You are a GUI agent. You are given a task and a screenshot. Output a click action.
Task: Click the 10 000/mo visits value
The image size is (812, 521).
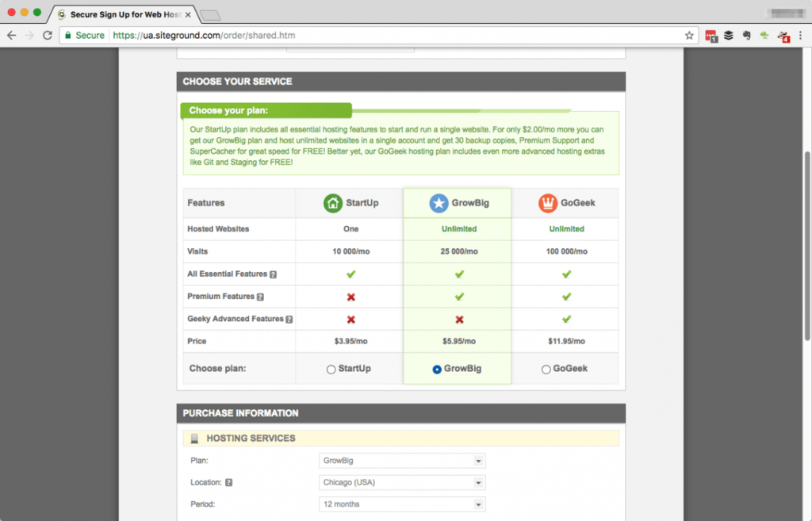(x=351, y=251)
